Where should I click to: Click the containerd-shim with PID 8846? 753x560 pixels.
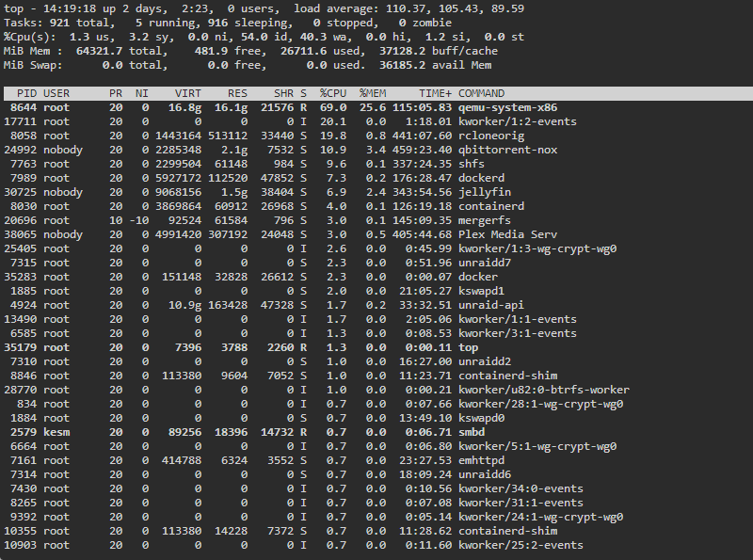tap(507, 376)
